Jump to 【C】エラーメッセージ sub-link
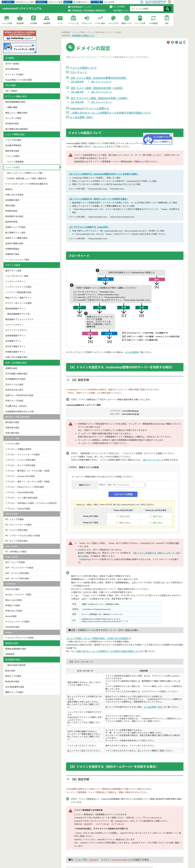Image resolution: width=195 pixels, height=868 pixels. (x=101, y=102)
